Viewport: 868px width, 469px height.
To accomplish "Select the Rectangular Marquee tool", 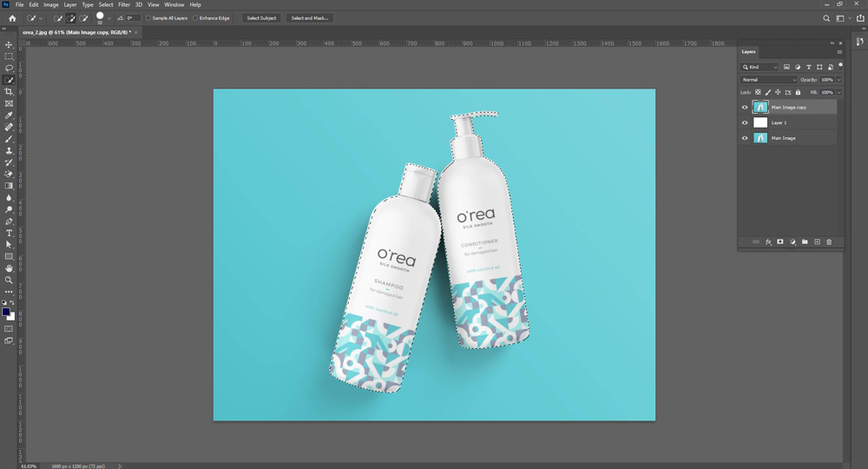I will click(x=9, y=56).
